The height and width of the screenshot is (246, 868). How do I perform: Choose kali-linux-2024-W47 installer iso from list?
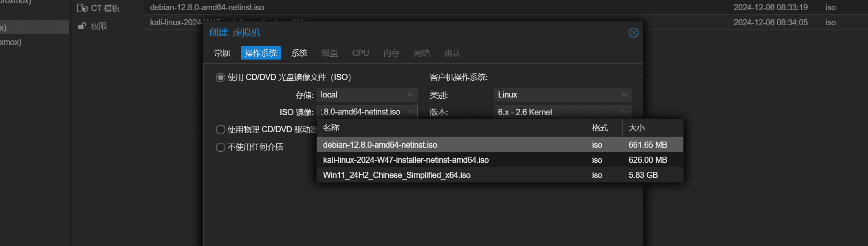[x=500, y=160]
